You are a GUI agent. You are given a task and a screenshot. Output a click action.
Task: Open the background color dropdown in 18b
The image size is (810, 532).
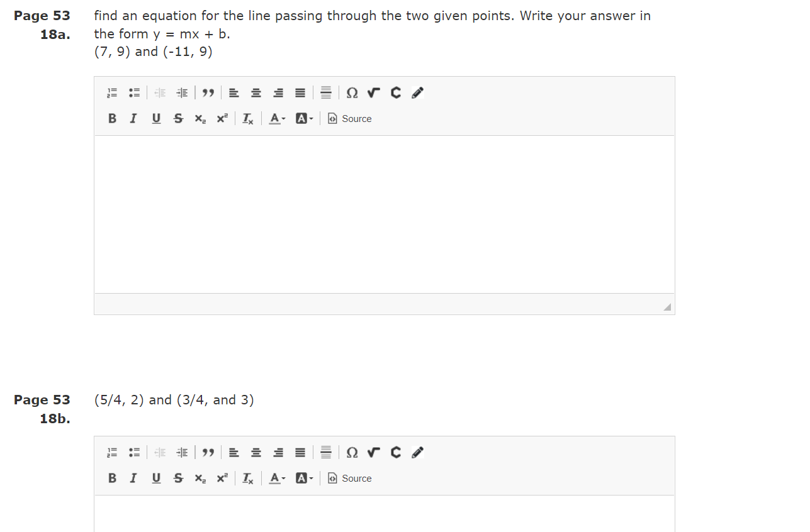pyautogui.click(x=304, y=478)
